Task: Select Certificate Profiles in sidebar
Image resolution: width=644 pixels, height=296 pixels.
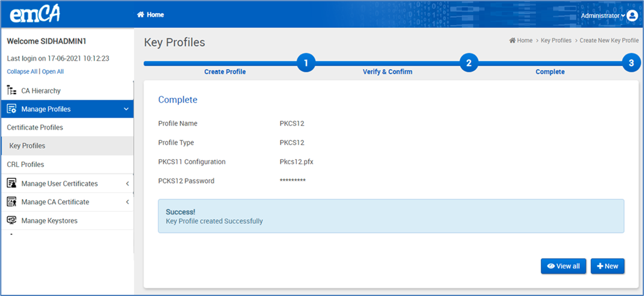Action: click(35, 128)
